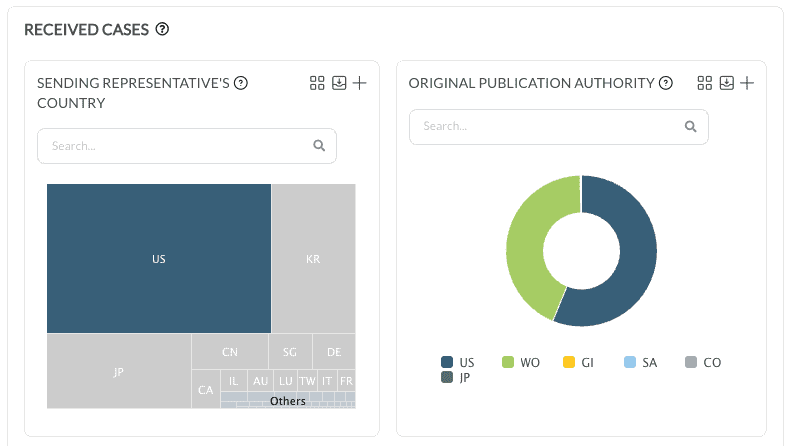Click plus icon on Sending Representative's Country
796x446 pixels.
[x=359, y=83]
